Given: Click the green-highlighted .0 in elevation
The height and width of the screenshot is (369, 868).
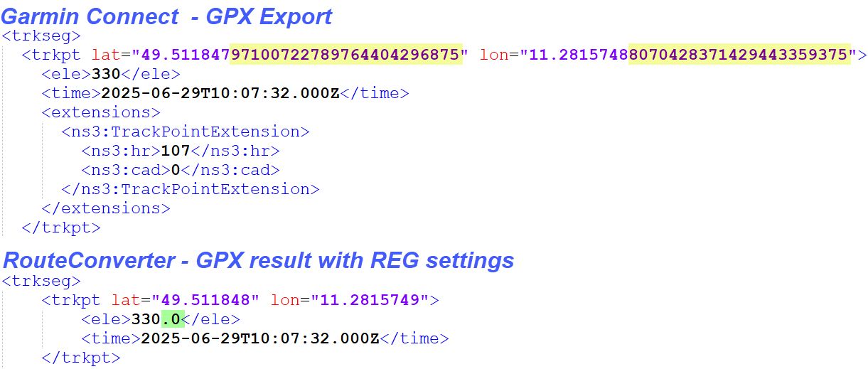Looking at the screenshot, I should tap(172, 319).
